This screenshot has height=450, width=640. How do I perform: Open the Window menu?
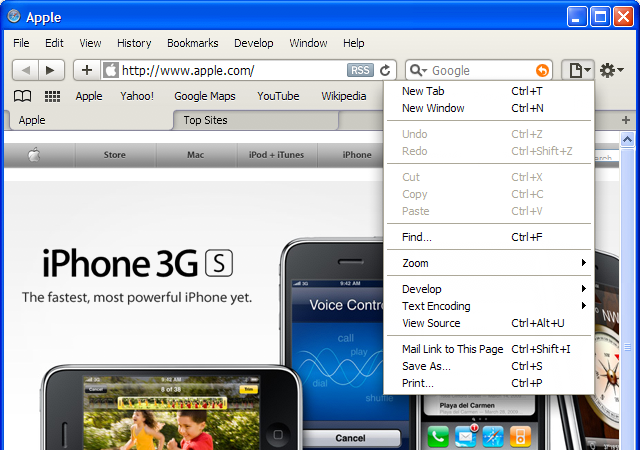[x=308, y=43]
